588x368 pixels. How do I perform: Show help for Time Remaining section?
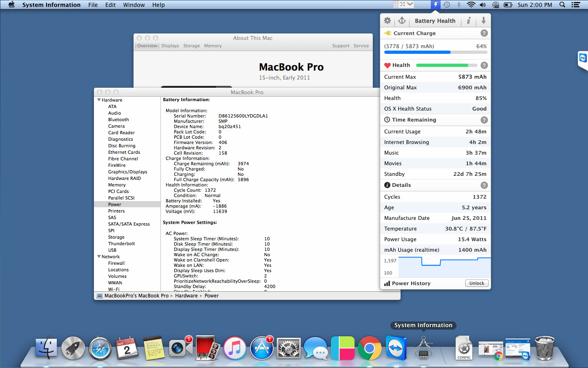pos(484,120)
